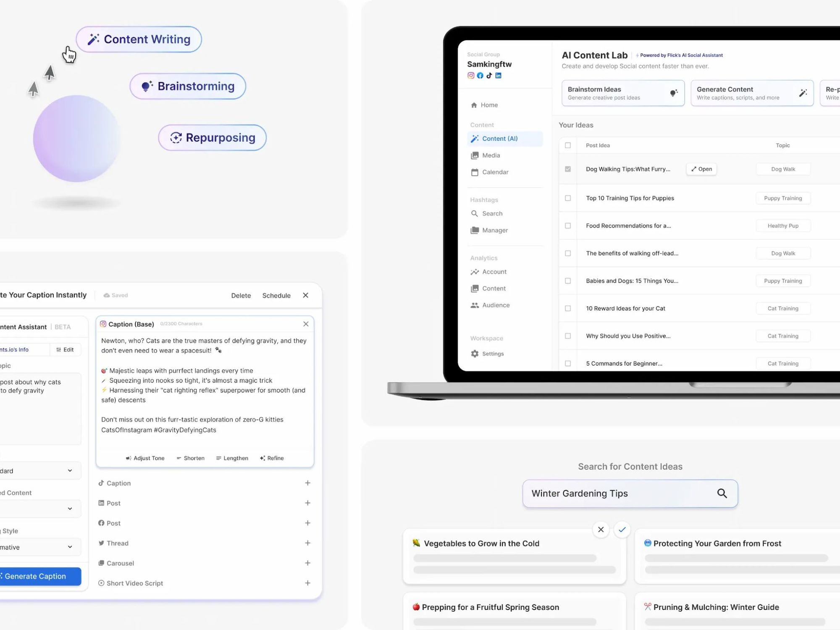Uncheck the Dog Walking Tips row checkbox
The height and width of the screenshot is (630, 840).
[568, 169]
